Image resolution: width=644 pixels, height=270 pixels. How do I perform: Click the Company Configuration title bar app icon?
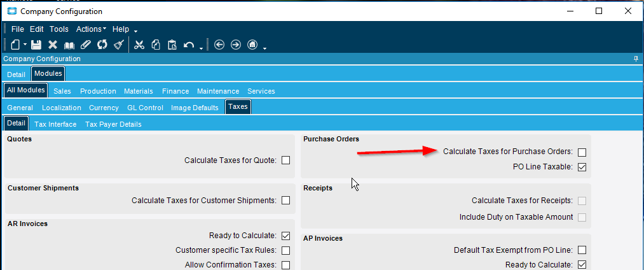pos(13,11)
